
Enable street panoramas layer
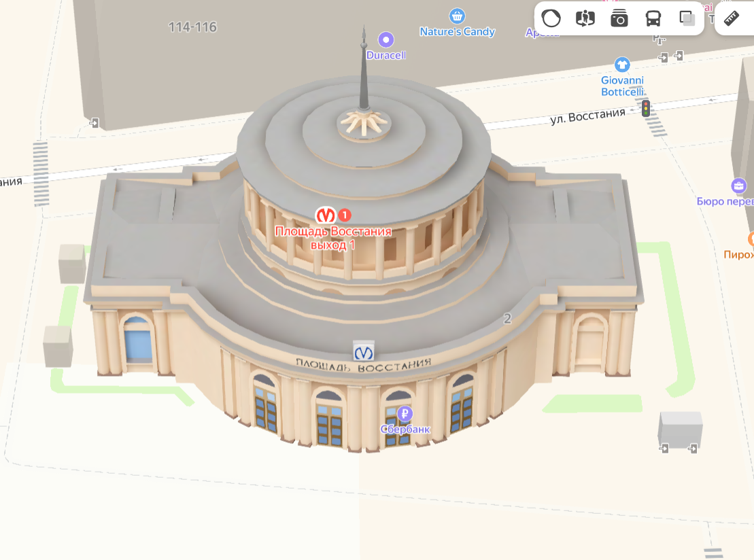(585, 19)
